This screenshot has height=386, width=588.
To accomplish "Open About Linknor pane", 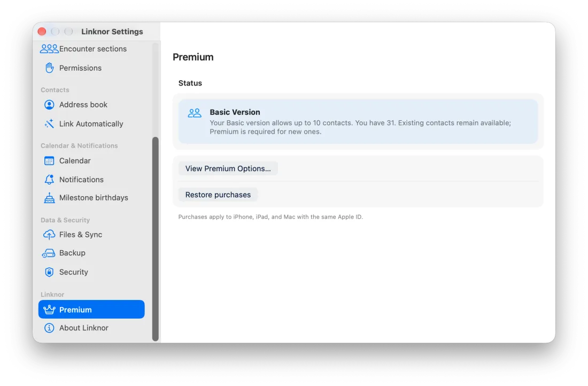I will (91, 328).
